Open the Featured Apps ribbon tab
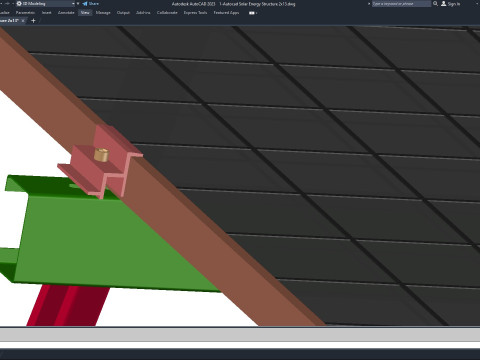 point(226,13)
